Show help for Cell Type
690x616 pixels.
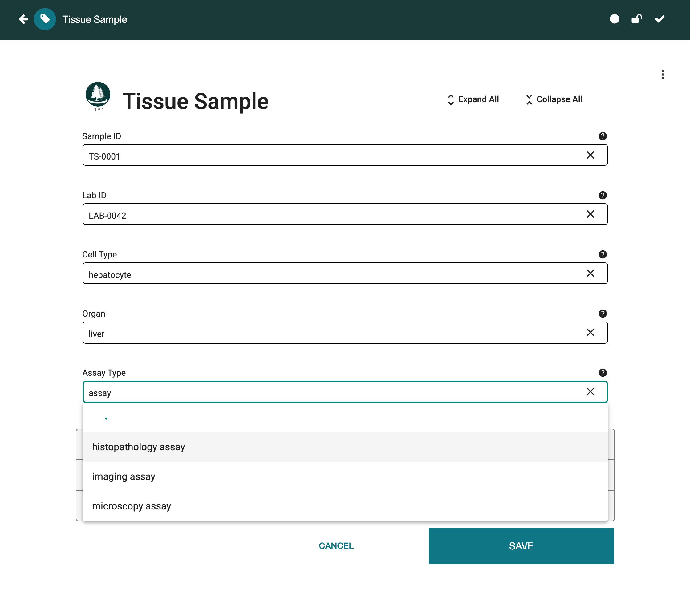[603, 254]
